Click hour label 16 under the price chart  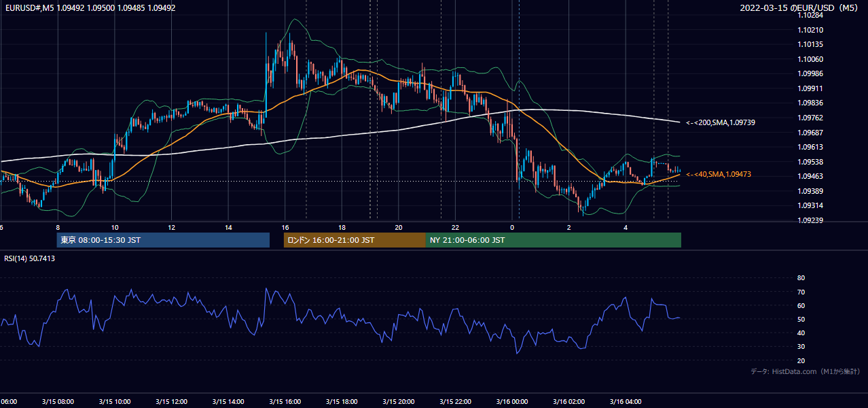(x=285, y=227)
